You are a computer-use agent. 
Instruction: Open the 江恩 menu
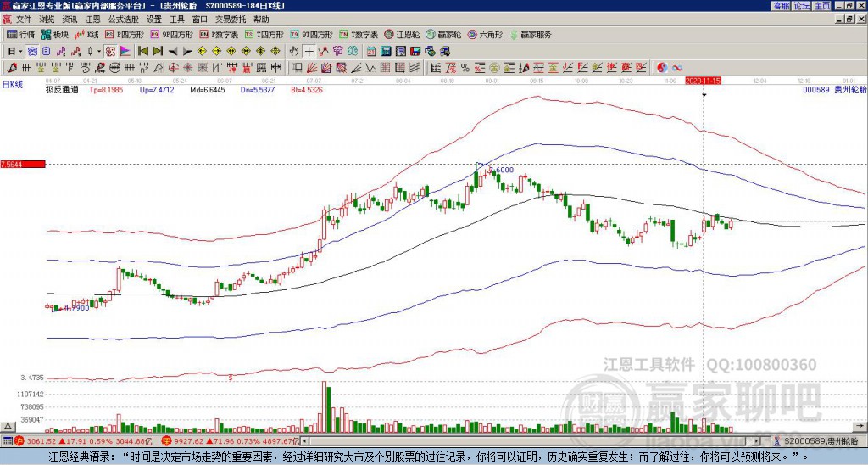[x=93, y=20]
